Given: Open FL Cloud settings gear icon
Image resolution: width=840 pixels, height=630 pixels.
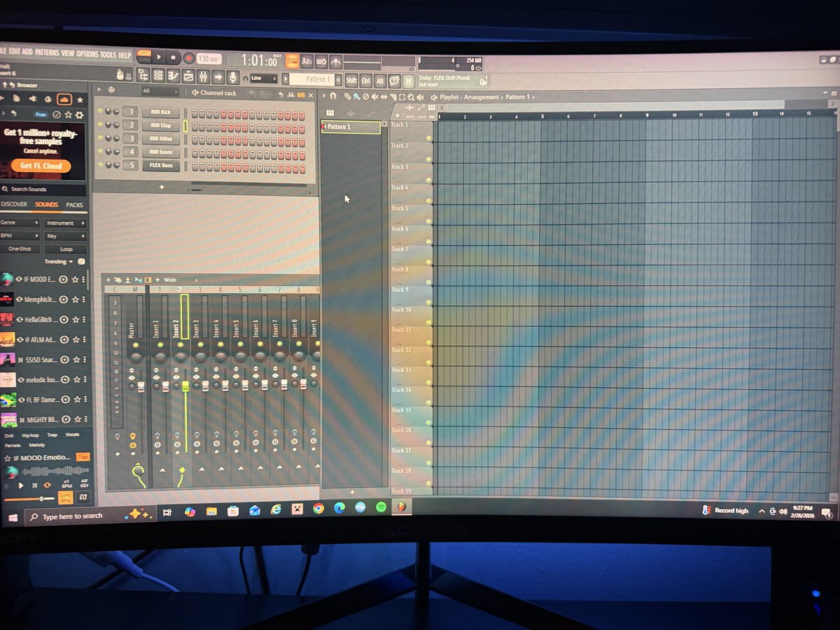Looking at the screenshot, I should 79,115.
